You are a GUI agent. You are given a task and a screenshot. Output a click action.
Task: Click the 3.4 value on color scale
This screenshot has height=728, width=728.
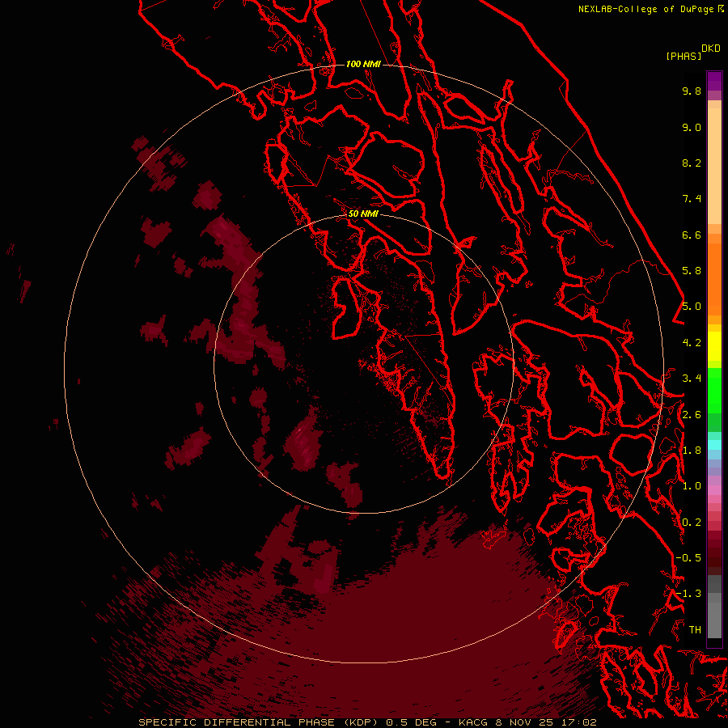pos(692,379)
